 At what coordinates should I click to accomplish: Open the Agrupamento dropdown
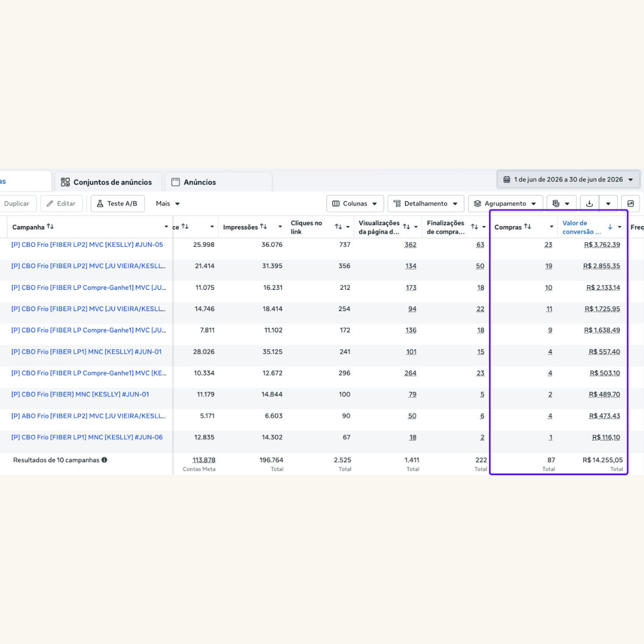pyautogui.click(x=505, y=204)
